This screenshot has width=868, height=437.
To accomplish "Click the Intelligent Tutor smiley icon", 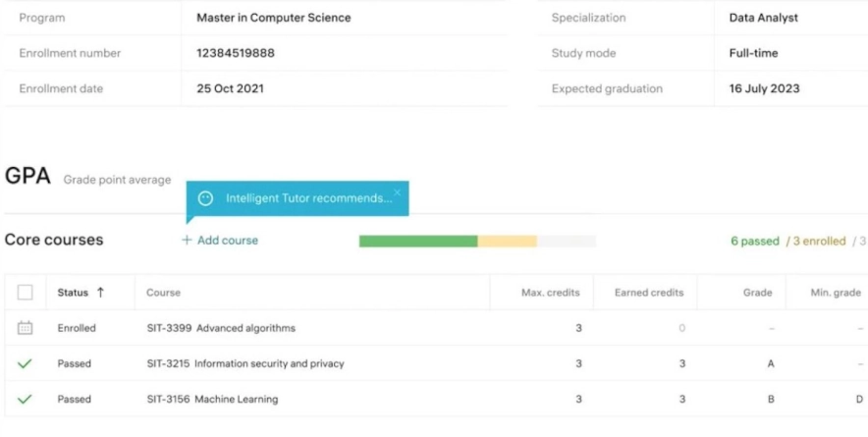I will click(x=205, y=198).
